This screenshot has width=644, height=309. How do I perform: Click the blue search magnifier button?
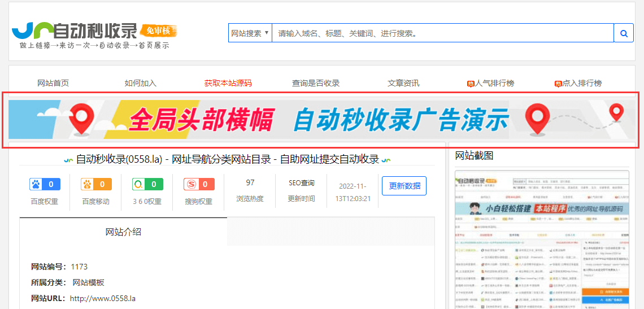[x=624, y=33]
